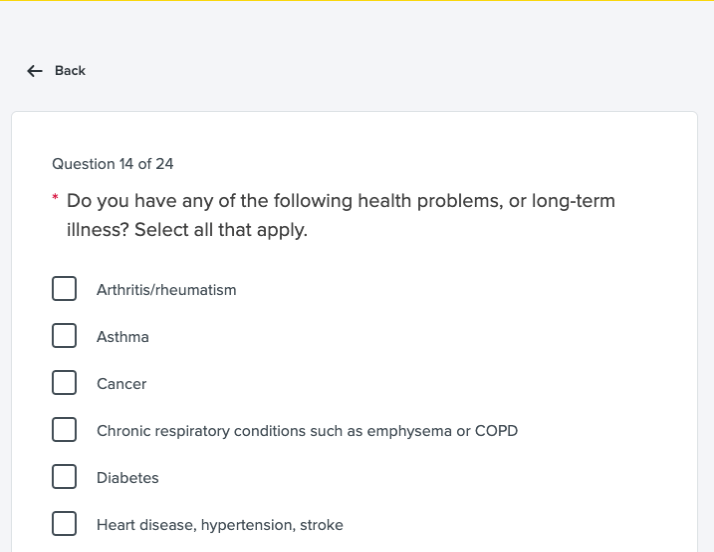Click the left arrow back icon
This screenshot has width=714, height=552.
tap(35, 71)
